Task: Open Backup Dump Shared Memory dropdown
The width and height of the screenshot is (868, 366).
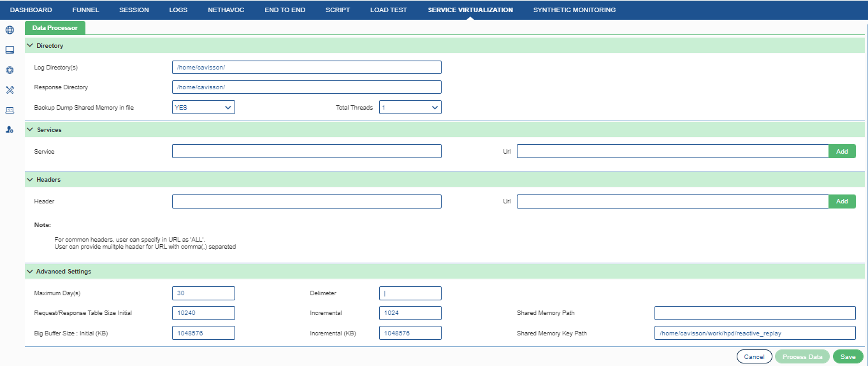Action: tap(203, 107)
